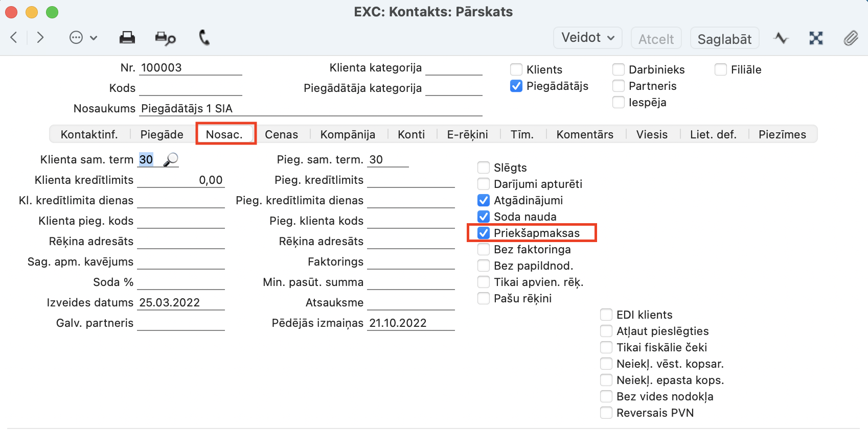
Task: Open the Kontaktinf. tab
Action: 89,134
